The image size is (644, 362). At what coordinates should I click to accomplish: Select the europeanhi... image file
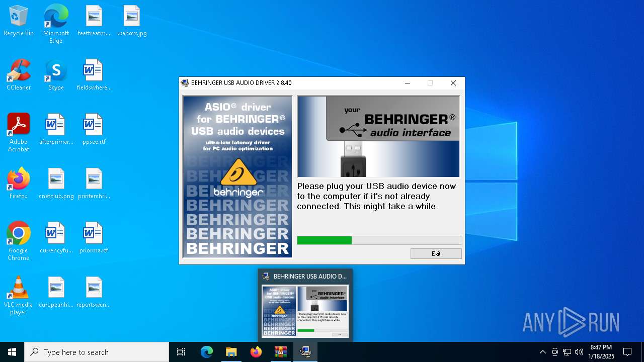56,293
